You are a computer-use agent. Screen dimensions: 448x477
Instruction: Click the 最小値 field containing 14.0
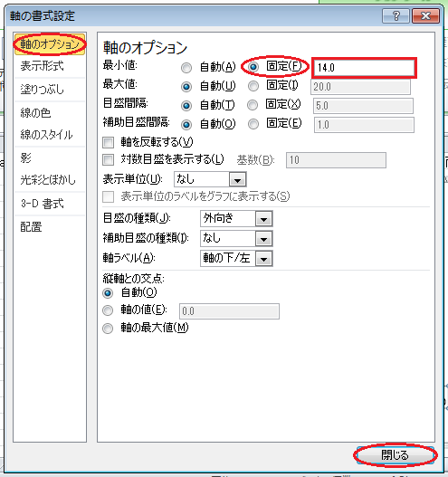[x=364, y=68]
